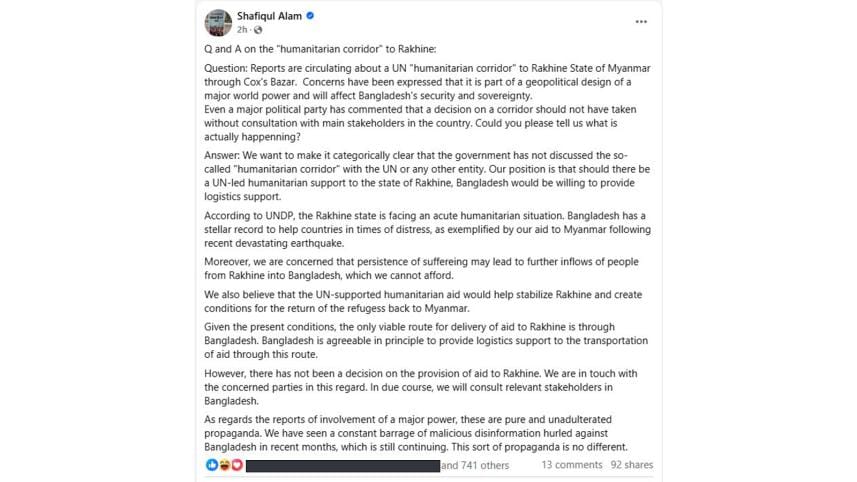Click Shafiqul Alam's profile picture
857x482 pixels.
point(218,23)
